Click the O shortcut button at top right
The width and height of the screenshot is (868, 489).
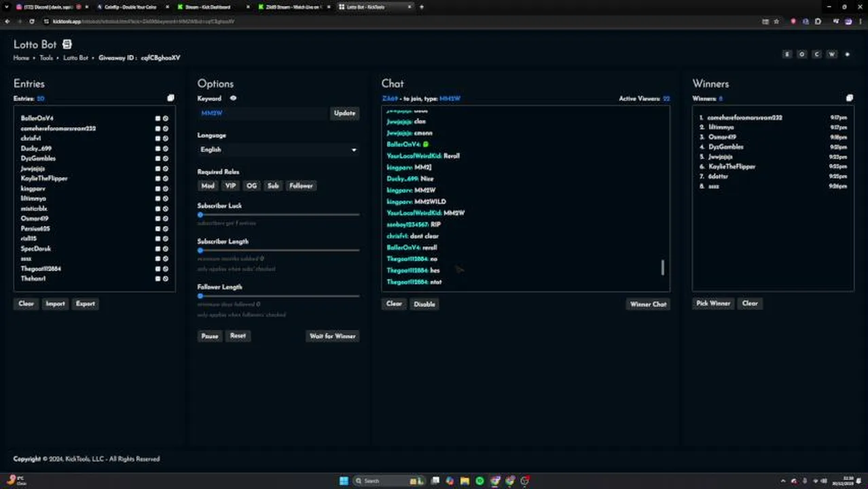click(x=802, y=54)
